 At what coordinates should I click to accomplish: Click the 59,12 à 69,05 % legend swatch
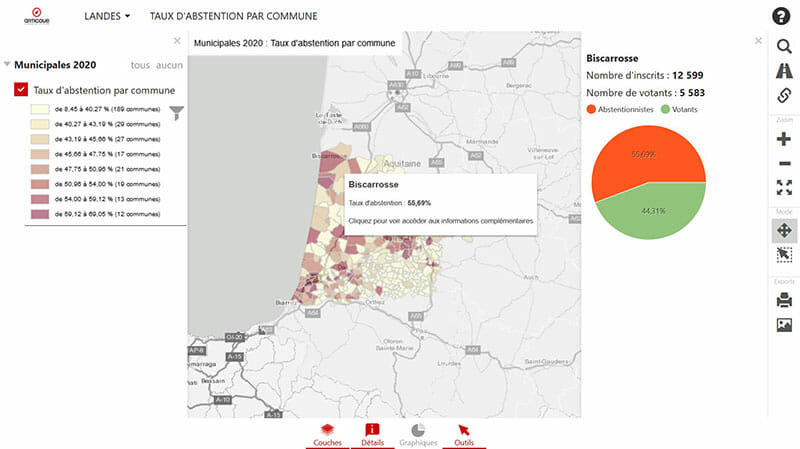40,214
